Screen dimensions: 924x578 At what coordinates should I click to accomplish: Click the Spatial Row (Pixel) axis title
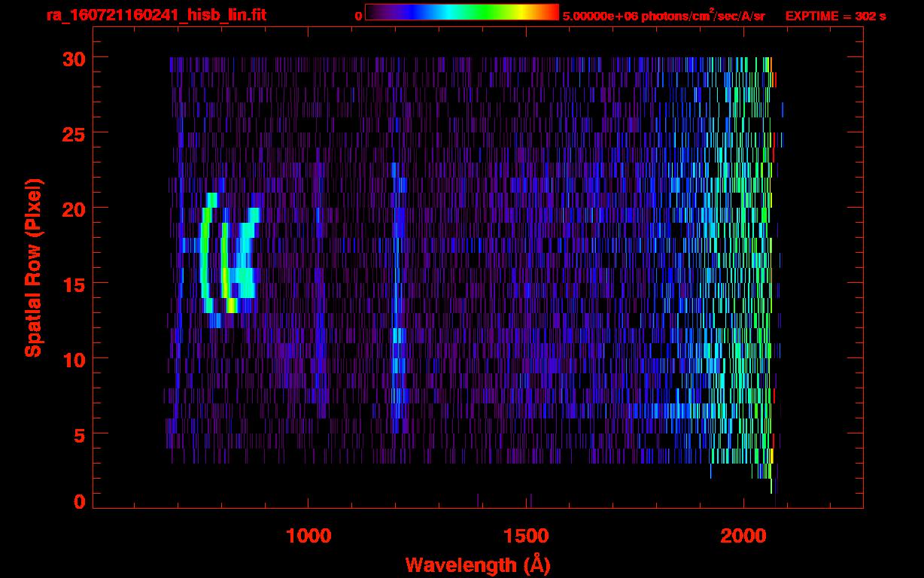(x=33, y=267)
